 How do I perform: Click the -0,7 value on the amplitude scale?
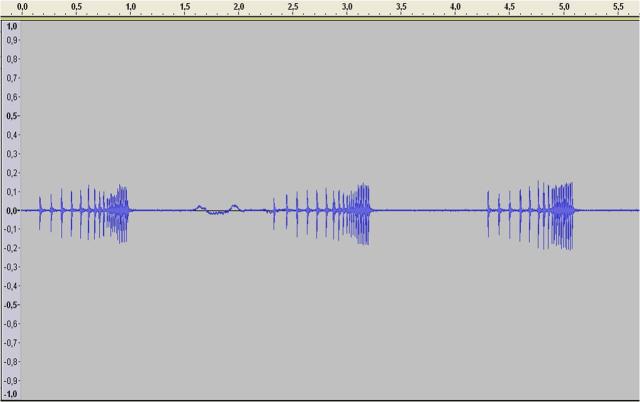11,343
